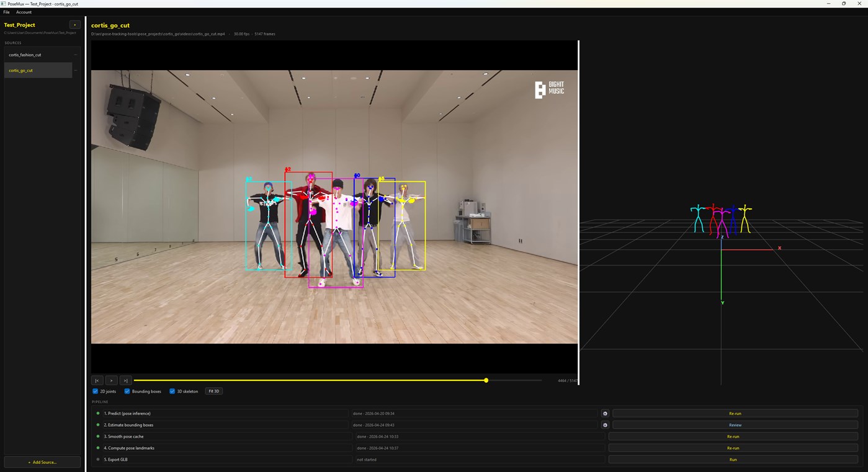Viewport: 868px width, 472px height.
Task: Open settings gear for Estimate bounding boxes
Action: click(605, 425)
